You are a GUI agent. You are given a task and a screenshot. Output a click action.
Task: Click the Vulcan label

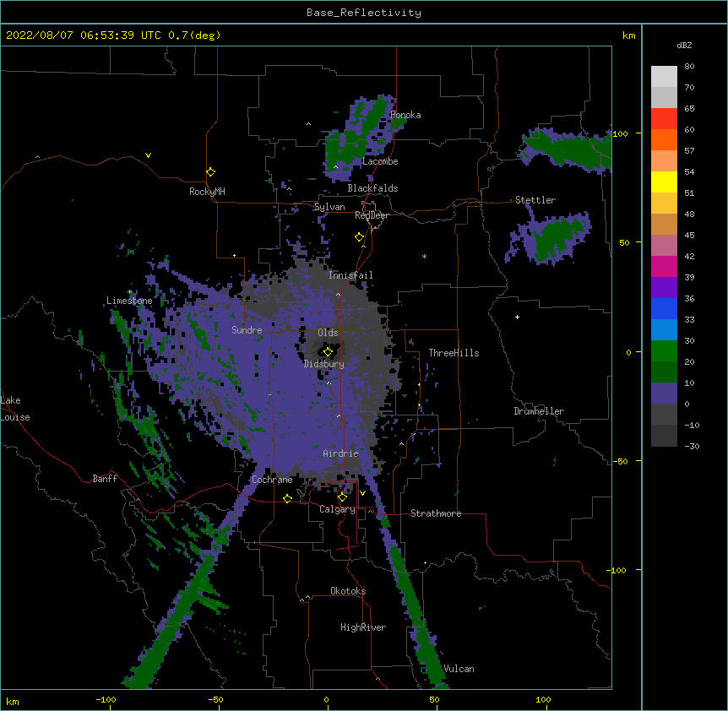point(459,669)
